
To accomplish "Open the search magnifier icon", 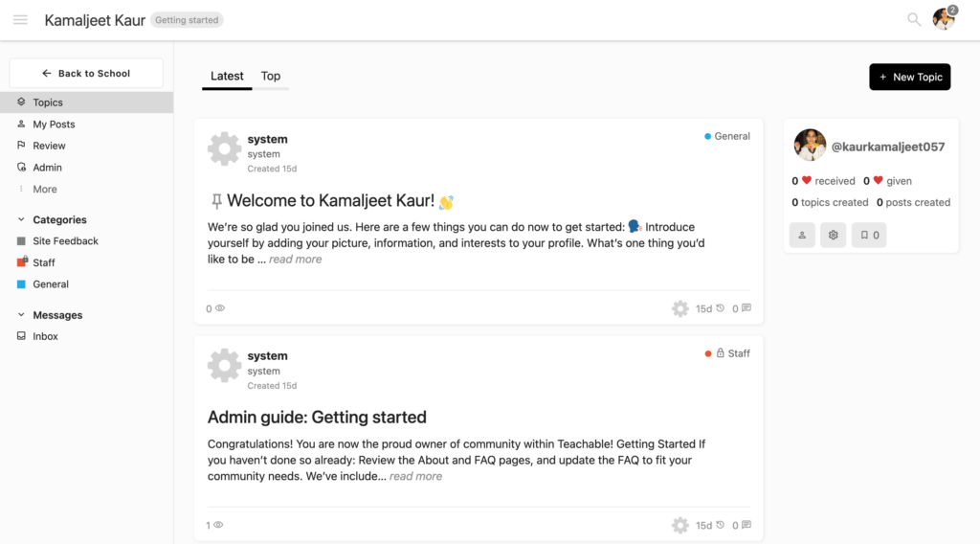I will (x=914, y=20).
